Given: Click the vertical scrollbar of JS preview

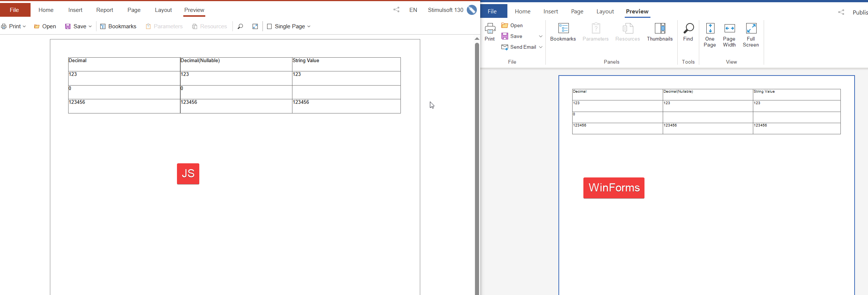Looking at the screenshot, I should pyautogui.click(x=477, y=167).
